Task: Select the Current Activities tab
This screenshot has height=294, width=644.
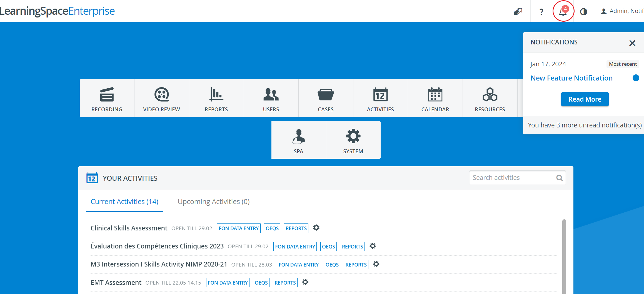Action: pos(124,202)
